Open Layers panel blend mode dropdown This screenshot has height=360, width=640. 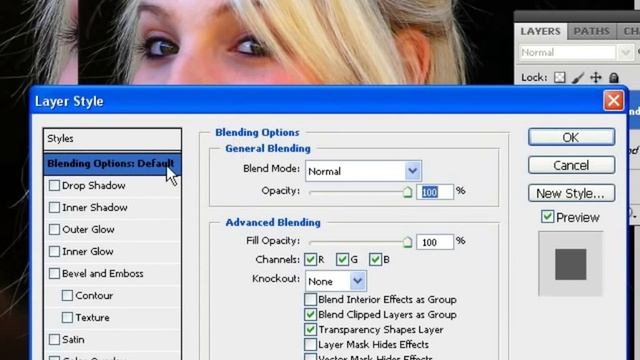pos(626,53)
